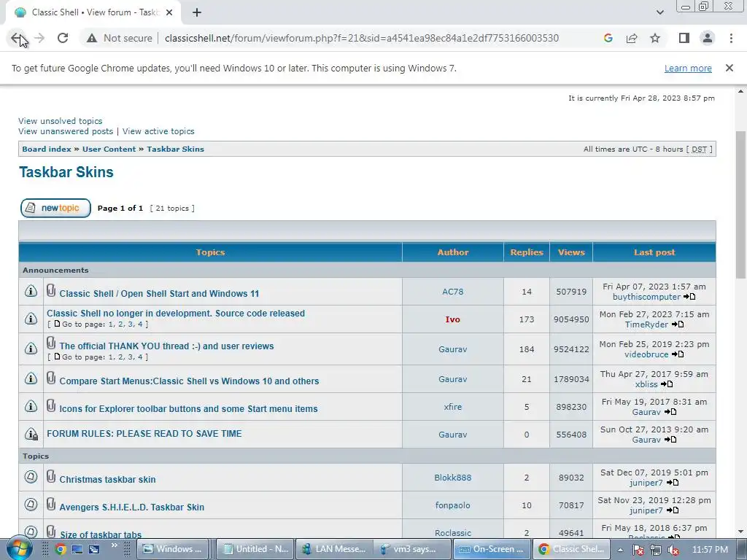The height and width of the screenshot is (560, 747).
Task: Click last post icon next to xbliss
Action: tap(667, 384)
